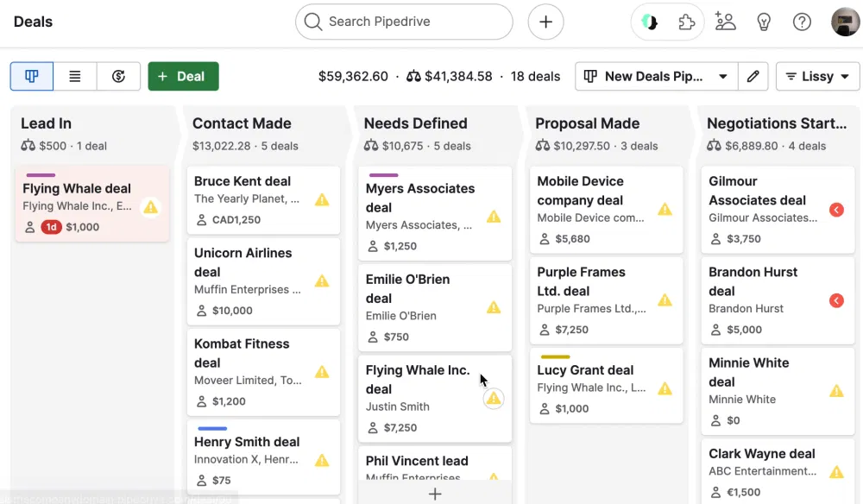The height and width of the screenshot is (504, 863).
Task: Click the Deals page title
Action: pyautogui.click(x=33, y=22)
